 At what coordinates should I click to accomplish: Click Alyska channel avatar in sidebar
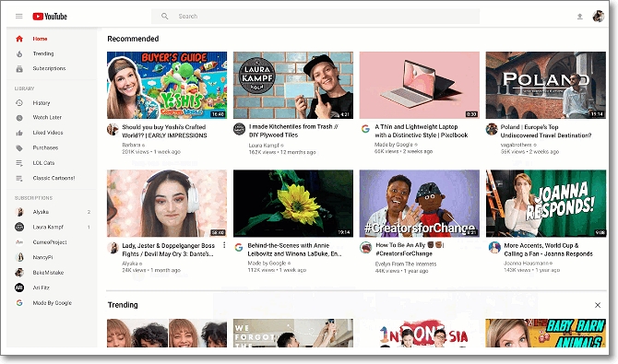19,212
